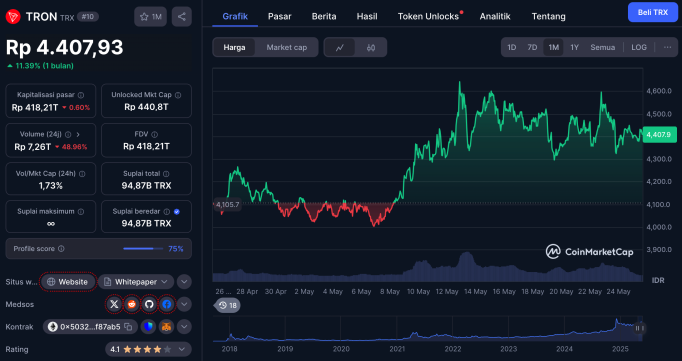The width and height of the screenshot is (682, 361).
Task: Click the 1,73% Vol/Mkt Cap value
Action: tap(50, 186)
